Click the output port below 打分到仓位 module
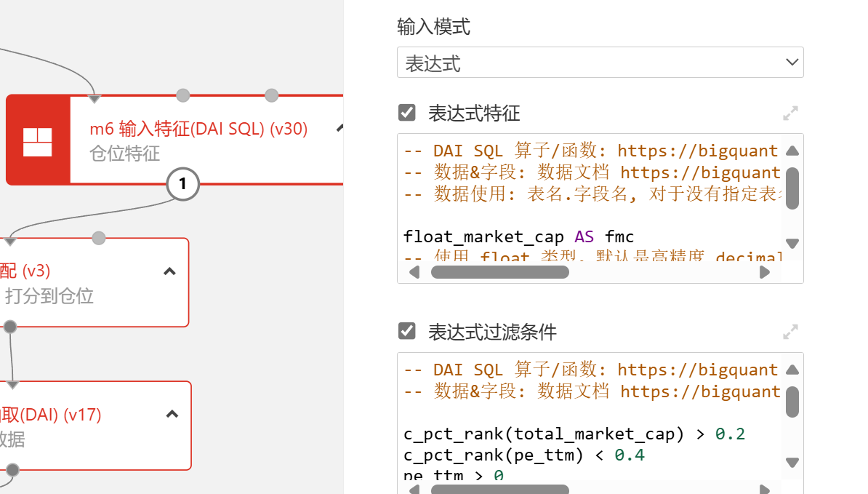 tap(10, 327)
